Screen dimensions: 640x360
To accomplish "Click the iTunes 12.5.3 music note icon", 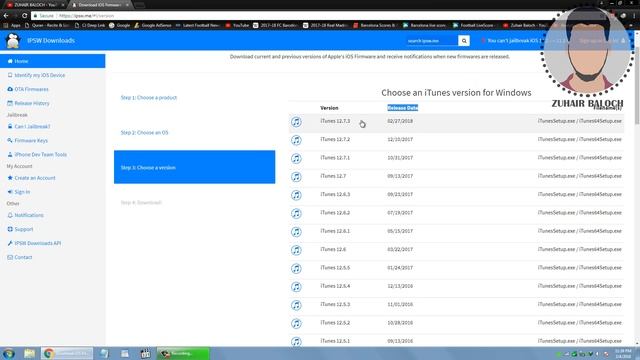I will coord(296,305).
